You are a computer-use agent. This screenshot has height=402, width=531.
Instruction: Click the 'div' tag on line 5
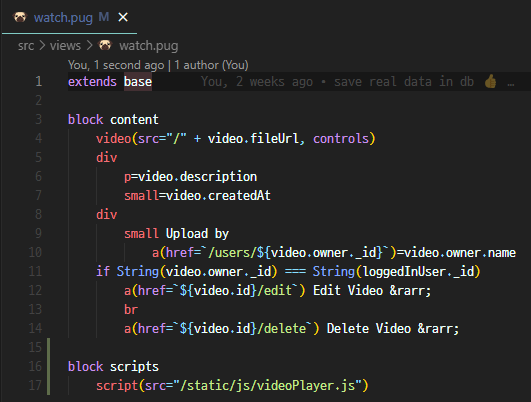(x=107, y=157)
